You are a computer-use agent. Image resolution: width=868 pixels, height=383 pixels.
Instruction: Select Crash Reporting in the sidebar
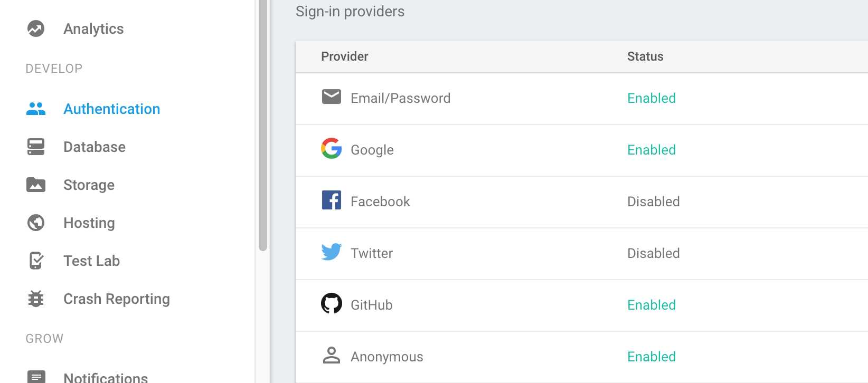click(x=117, y=299)
